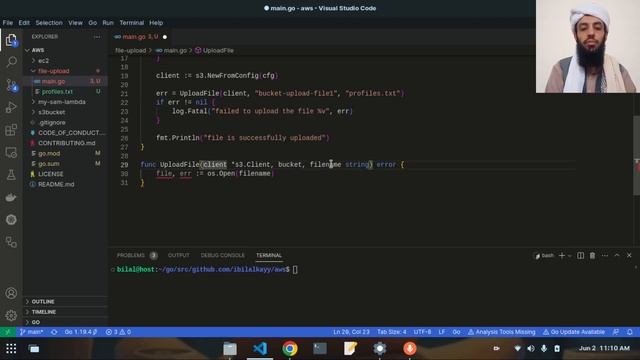The image size is (640, 360).
Task: Click the feedback icon in status bar
Action: point(616,332)
